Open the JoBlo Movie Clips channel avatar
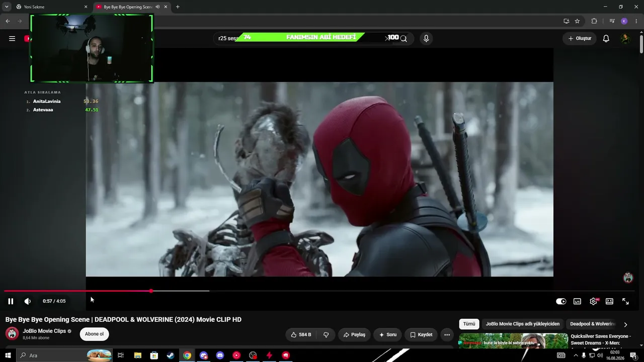644x362 pixels. 12,334
